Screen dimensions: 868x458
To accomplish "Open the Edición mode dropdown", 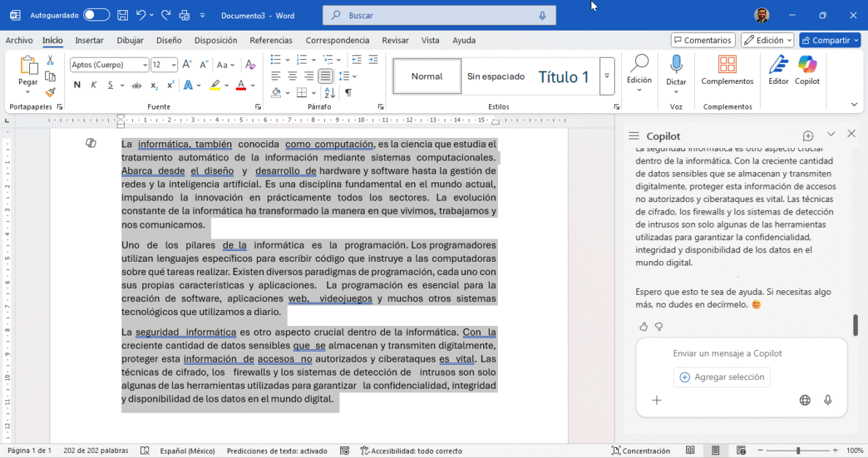I will coord(767,40).
